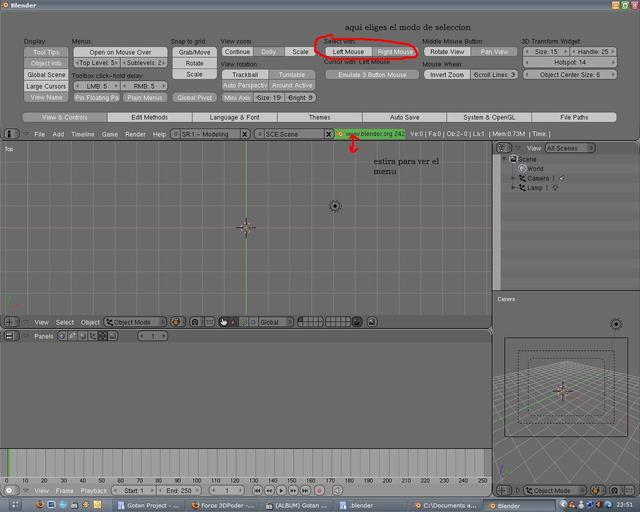Image resolution: width=640 pixels, height=512 pixels.
Task: Collapse the Scene tree in outliner
Action: (504, 158)
